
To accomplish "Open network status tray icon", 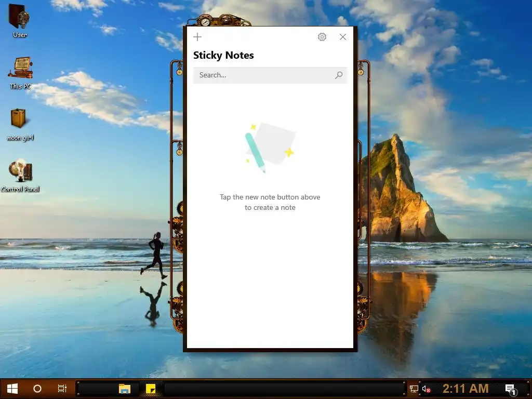I will [x=414, y=389].
